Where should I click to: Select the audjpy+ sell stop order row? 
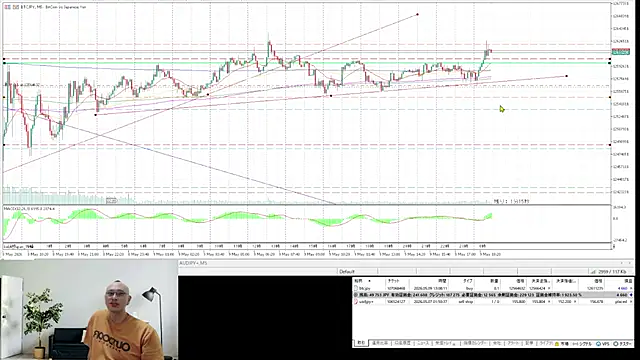tap(493, 301)
